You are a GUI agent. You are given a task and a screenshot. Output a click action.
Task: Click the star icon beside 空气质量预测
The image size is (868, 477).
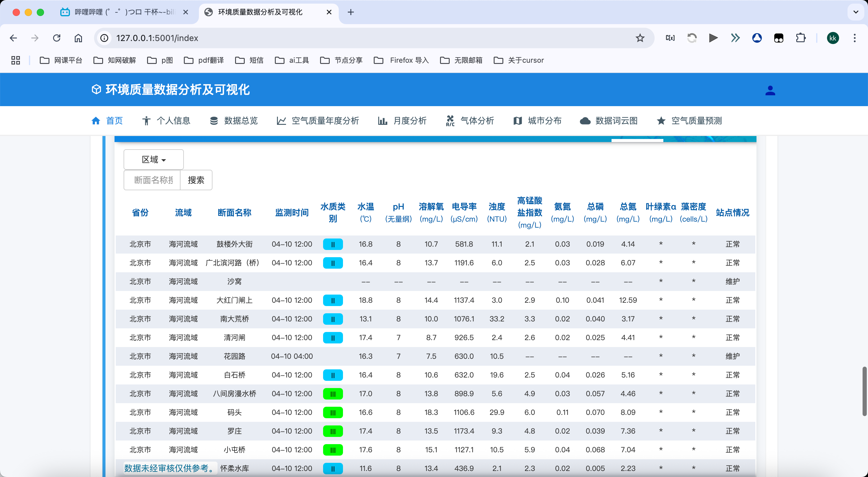click(661, 121)
